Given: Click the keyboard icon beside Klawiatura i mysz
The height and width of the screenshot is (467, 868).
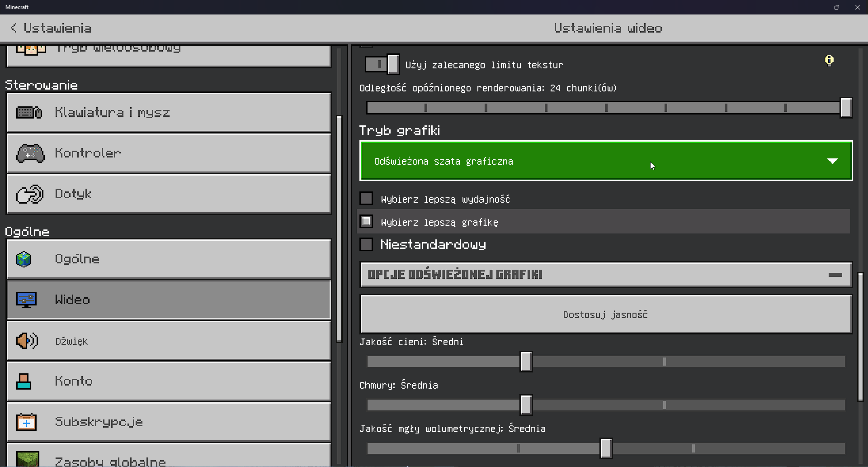Looking at the screenshot, I should [29, 112].
